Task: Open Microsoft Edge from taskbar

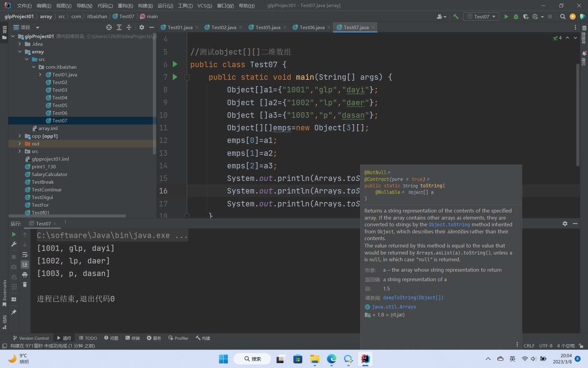Action: [x=331, y=359]
